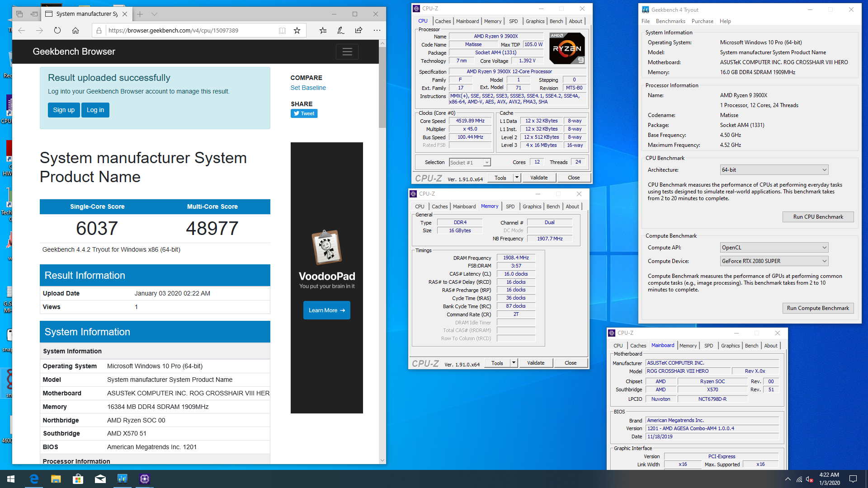Open Caches tab in Mainboard CPU-Z window
Image resolution: width=868 pixels, height=488 pixels.
pyautogui.click(x=638, y=346)
